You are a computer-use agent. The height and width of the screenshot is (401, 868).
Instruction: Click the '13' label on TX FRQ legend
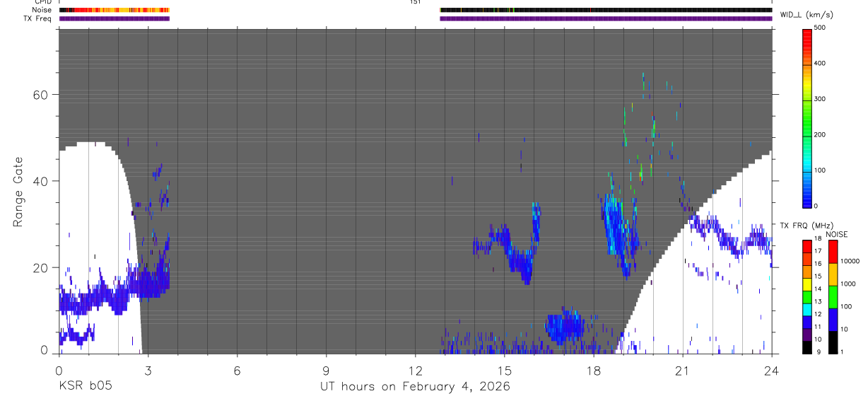pos(817,301)
